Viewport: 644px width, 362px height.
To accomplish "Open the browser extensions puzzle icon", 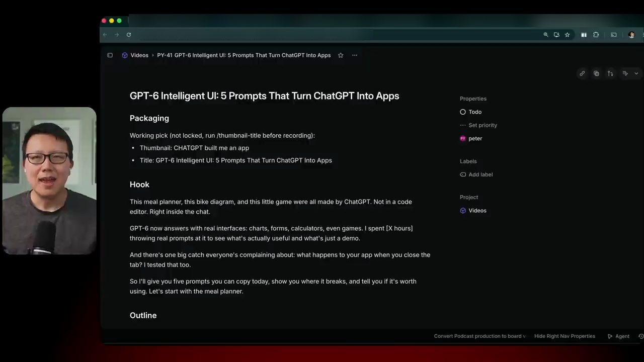I will click(x=596, y=35).
